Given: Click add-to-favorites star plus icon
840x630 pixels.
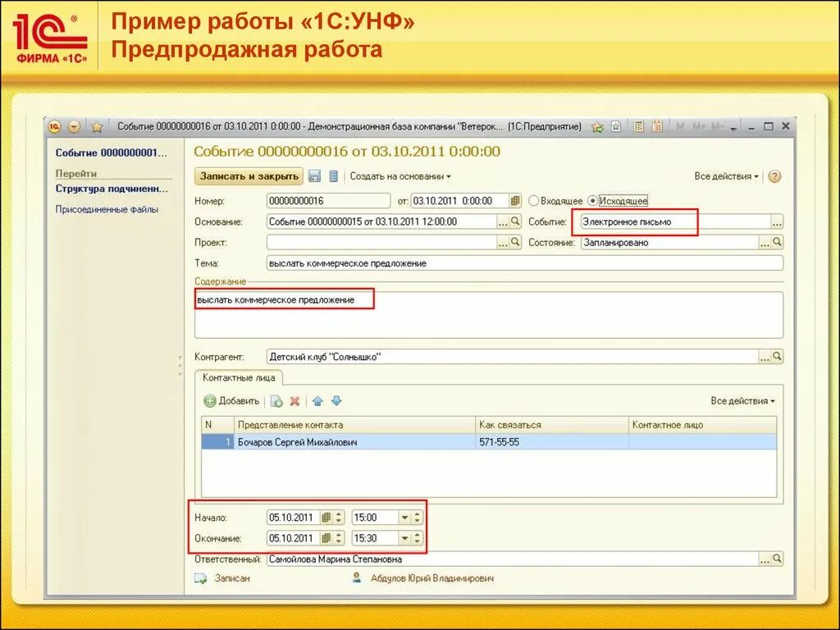Looking at the screenshot, I should click(597, 127).
